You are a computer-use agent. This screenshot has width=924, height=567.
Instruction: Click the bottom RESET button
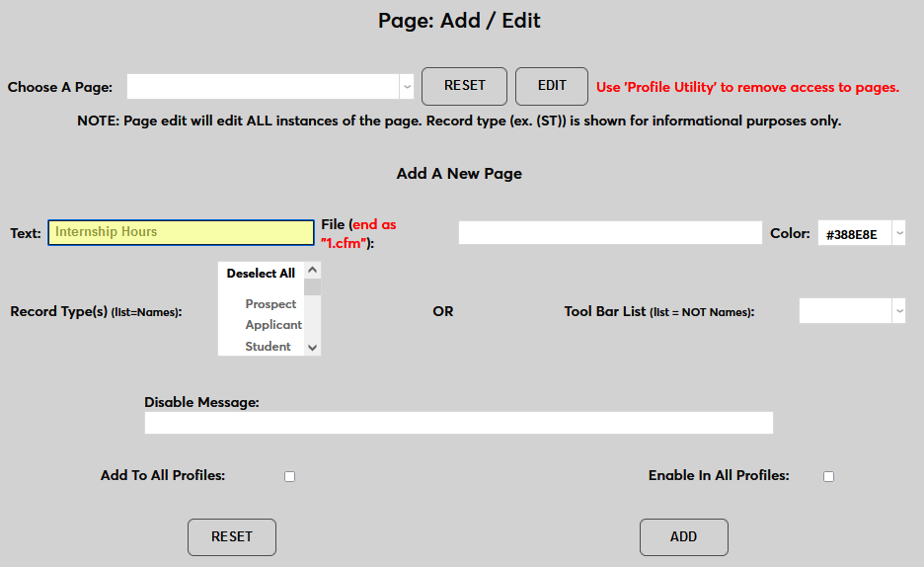pyautogui.click(x=232, y=537)
